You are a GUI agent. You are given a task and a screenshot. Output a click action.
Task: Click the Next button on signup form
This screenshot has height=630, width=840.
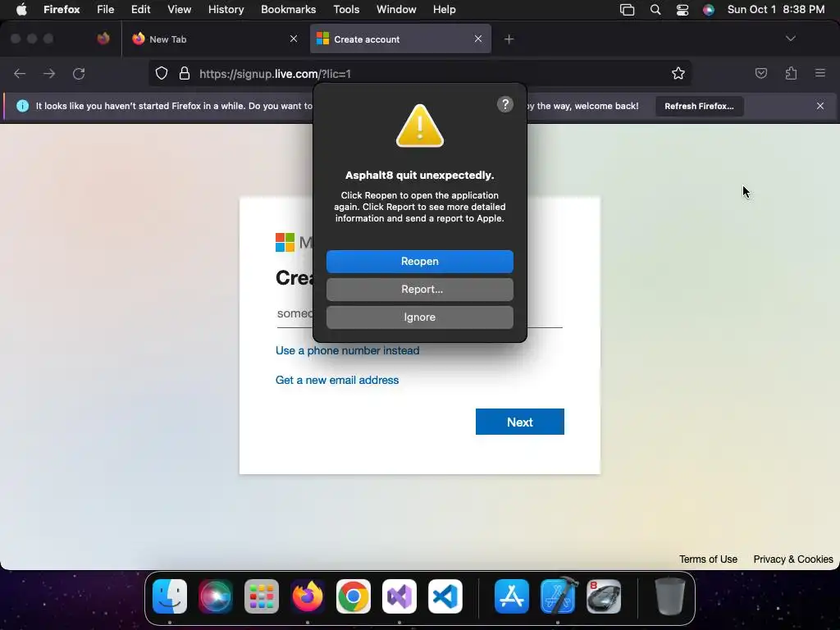(519, 422)
